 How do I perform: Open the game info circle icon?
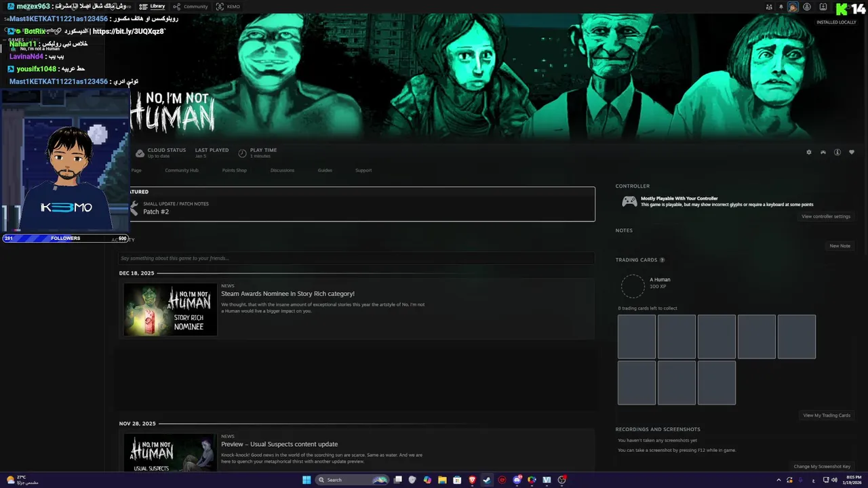(837, 152)
